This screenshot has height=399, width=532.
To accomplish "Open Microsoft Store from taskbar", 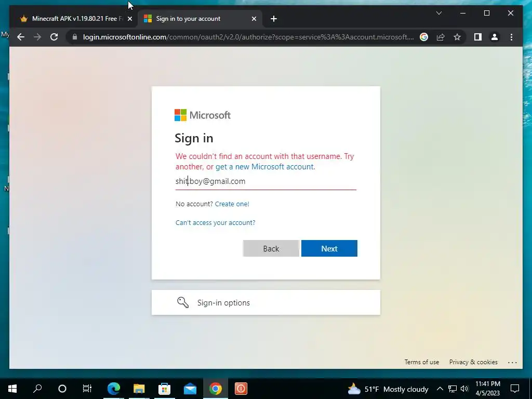I will point(165,389).
